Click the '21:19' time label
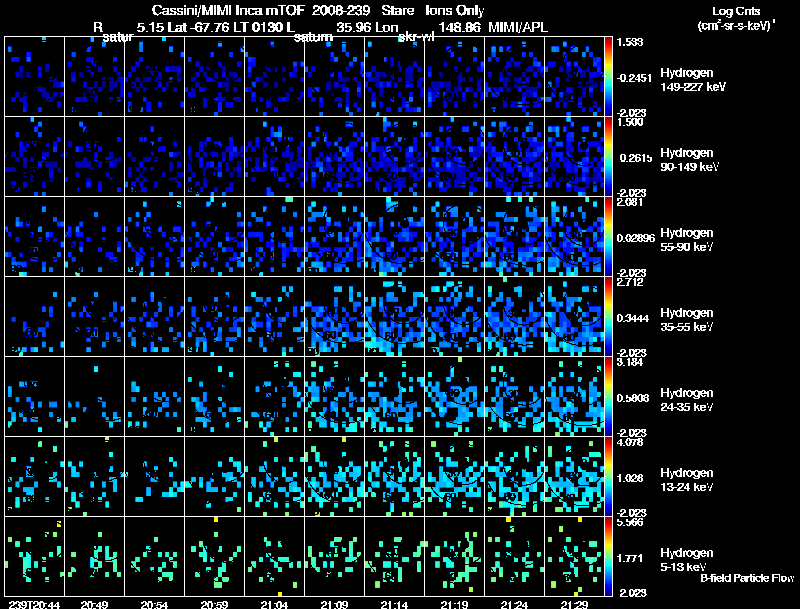This screenshot has height=609, width=800. 454,605
